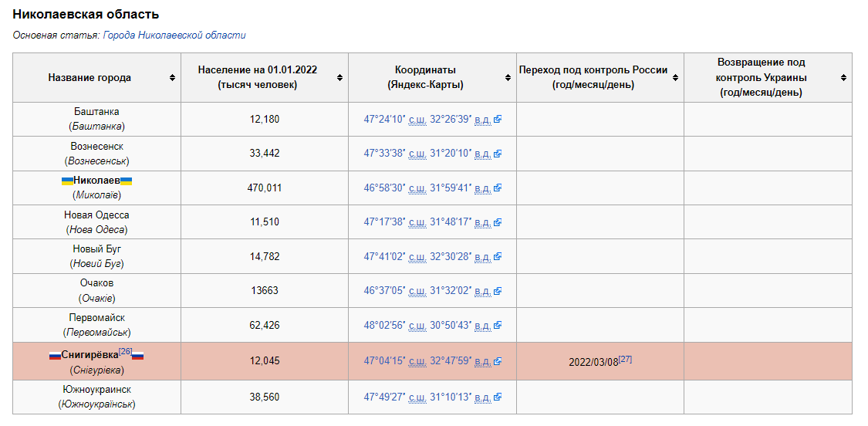Open Снигирёвка coordinates link 47°04′15″
868x426 pixels.
pos(385,360)
